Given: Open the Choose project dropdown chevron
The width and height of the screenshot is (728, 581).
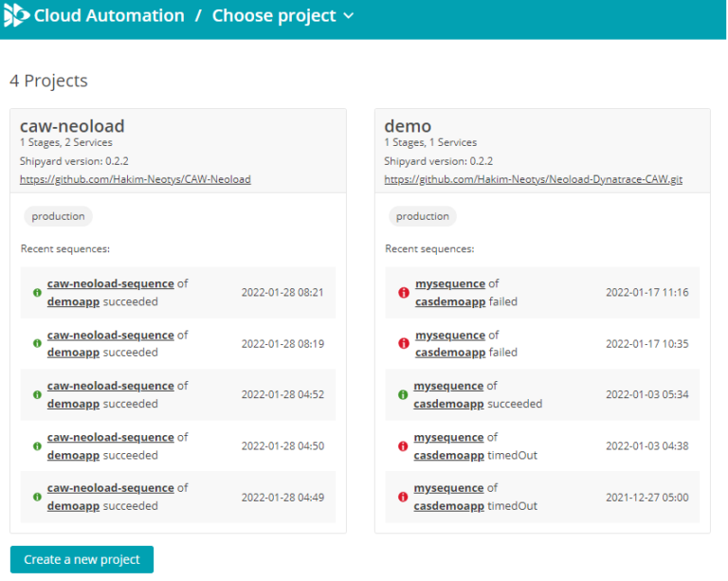Looking at the screenshot, I should click(x=349, y=16).
